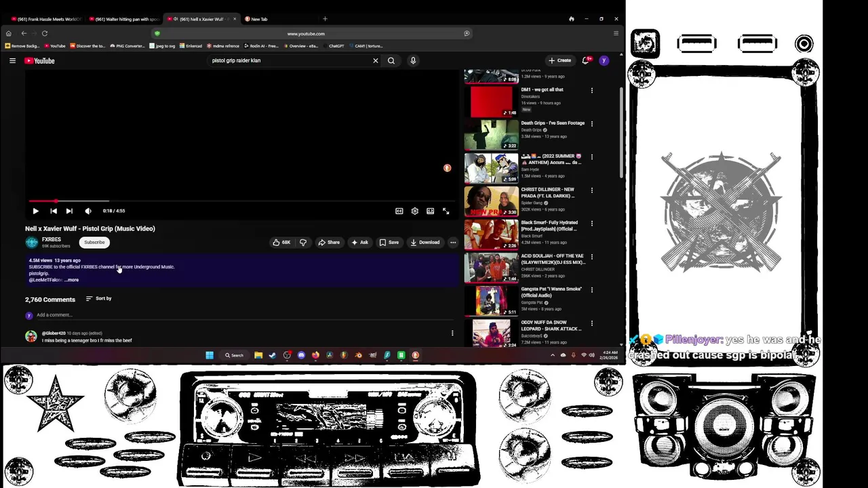
Task: Open Death Grips I've Seen Footage thumbnail
Action: (x=491, y=135)
